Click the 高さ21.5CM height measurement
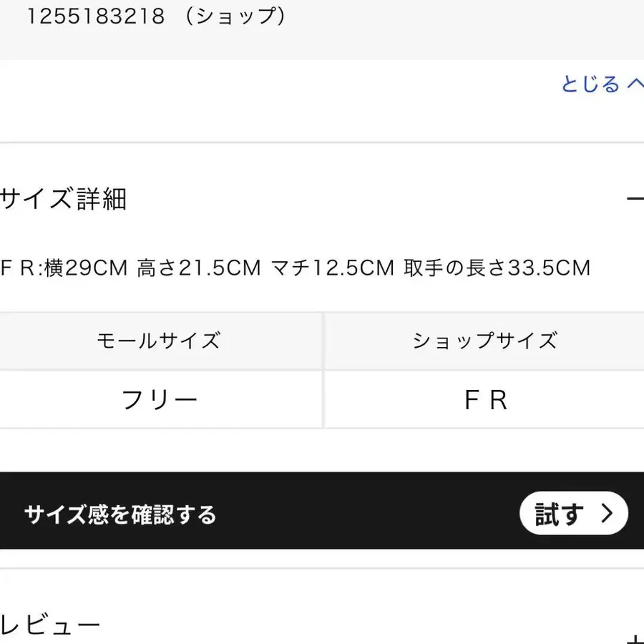 point(199,268)
